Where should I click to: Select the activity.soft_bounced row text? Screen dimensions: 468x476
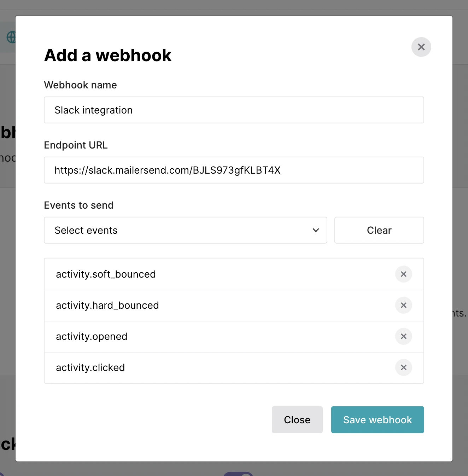(106, 274)
